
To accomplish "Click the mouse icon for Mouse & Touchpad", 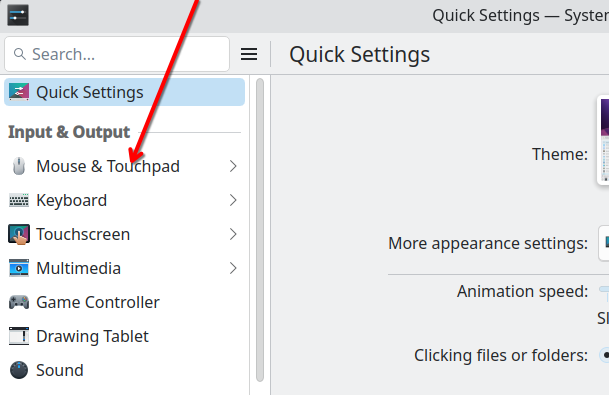I will click(19, 166).
